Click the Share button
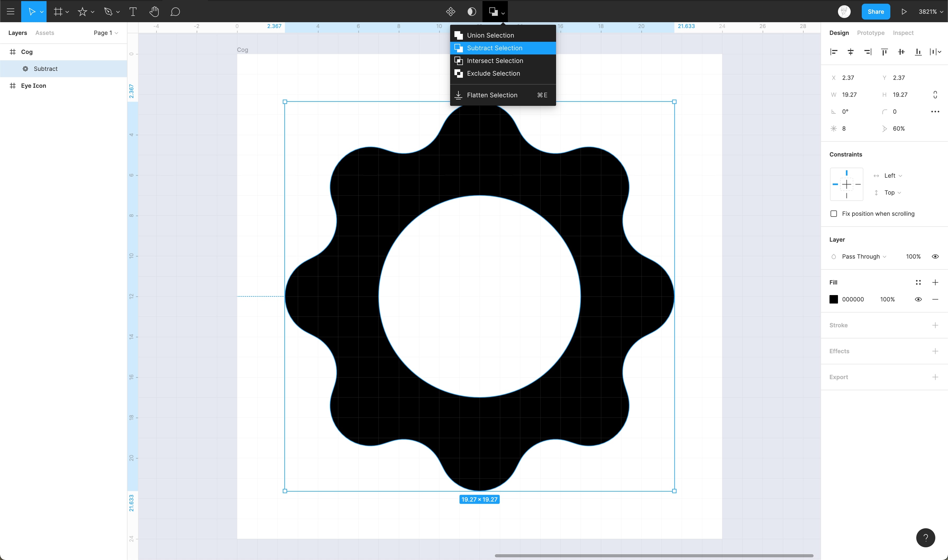 tap(876, 12)
